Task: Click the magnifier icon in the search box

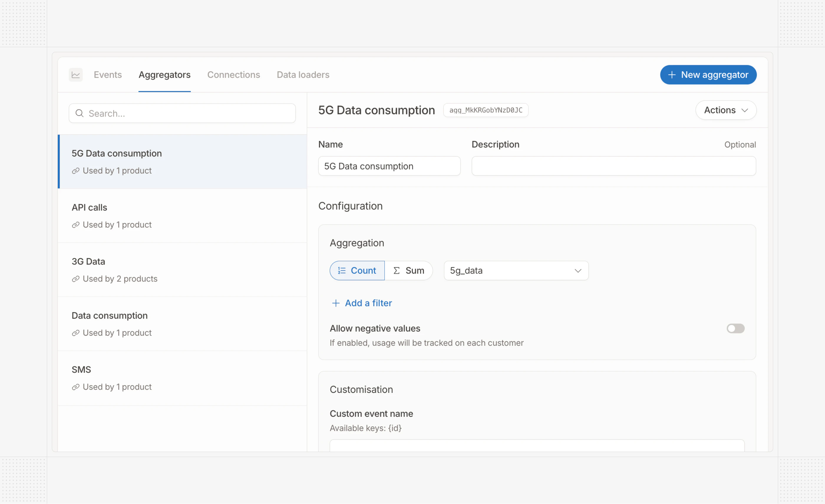Action: coord(79,113)
